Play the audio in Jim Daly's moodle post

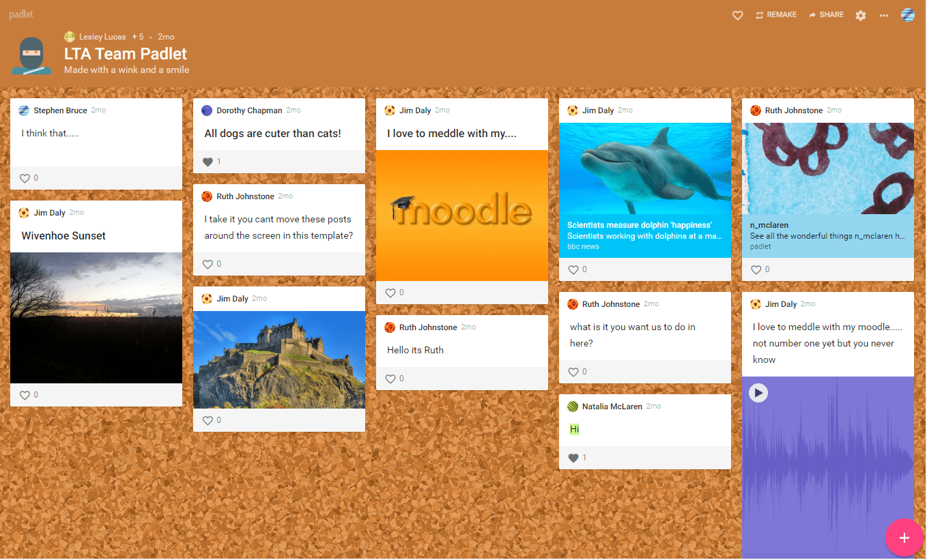[x=758, y=393]
